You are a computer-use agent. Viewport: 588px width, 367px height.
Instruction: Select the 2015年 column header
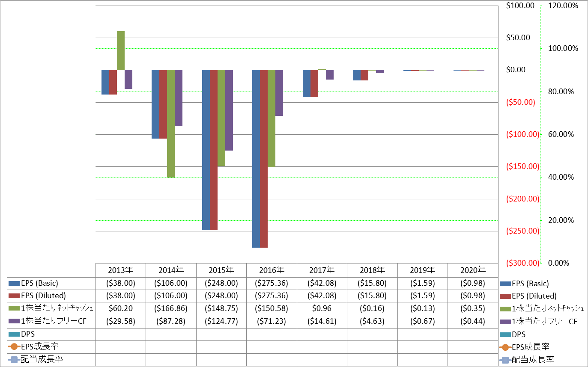[x=221, y=270]
